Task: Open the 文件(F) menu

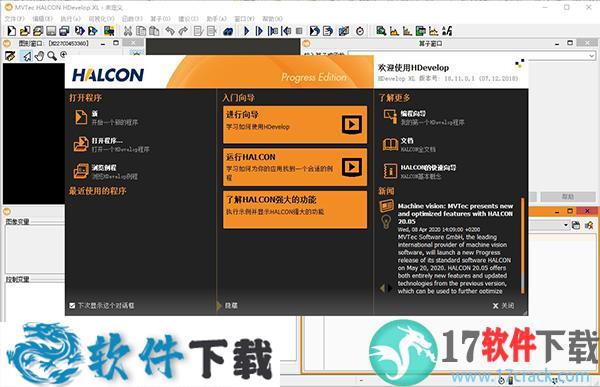Action: (15, 18)
